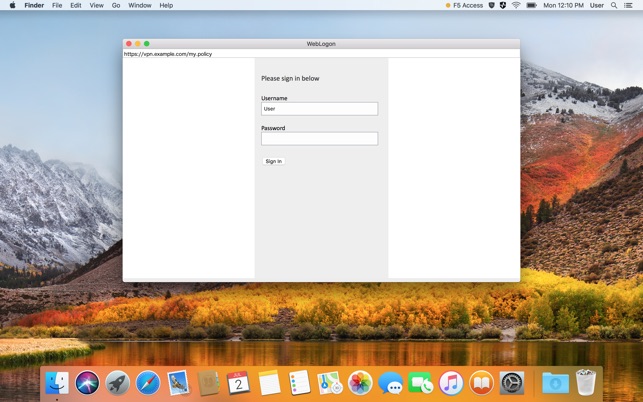Open Messages from the Dock
643x402 pixels.
tap(390, 383)
